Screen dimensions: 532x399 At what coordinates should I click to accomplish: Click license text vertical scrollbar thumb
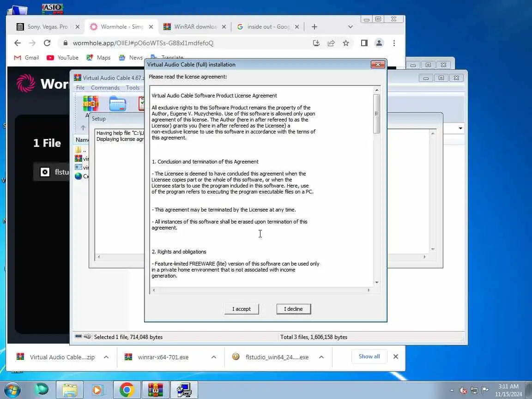click(376, 114)
